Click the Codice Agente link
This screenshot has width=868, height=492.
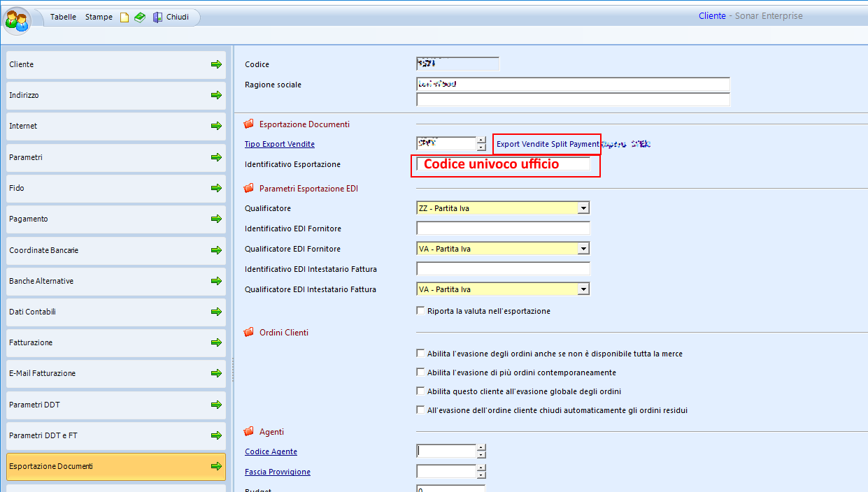coord(271,451)
